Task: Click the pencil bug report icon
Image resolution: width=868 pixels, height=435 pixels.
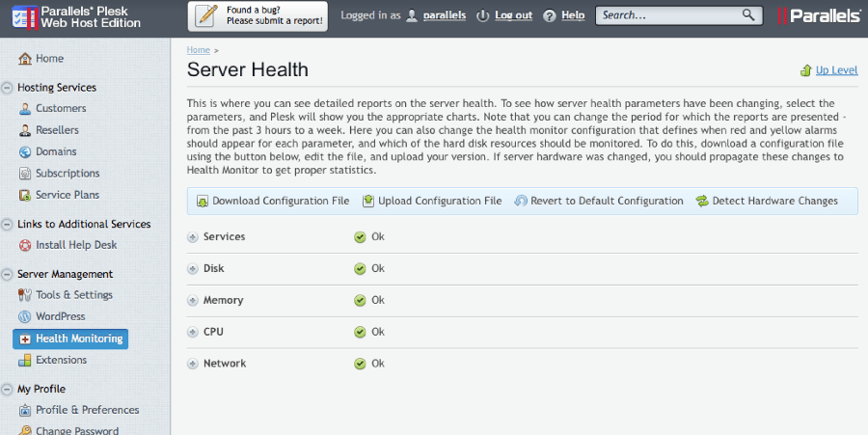Action: [207, 15]
